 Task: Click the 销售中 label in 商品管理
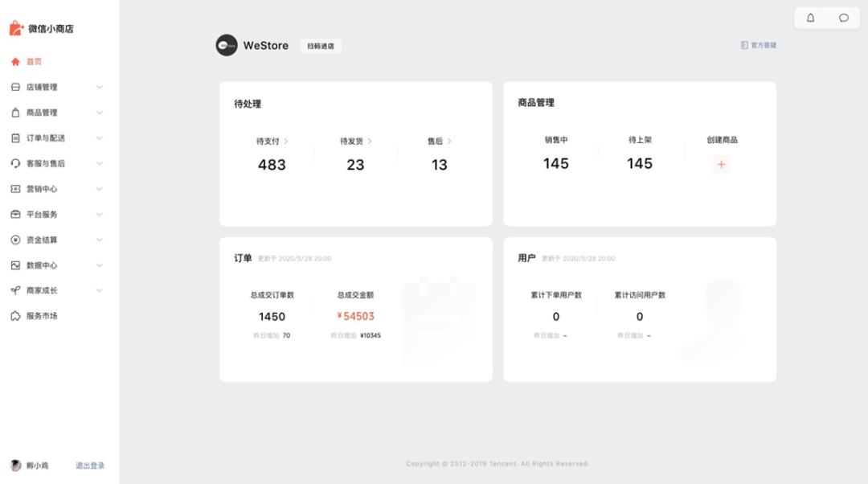point(556,140)
